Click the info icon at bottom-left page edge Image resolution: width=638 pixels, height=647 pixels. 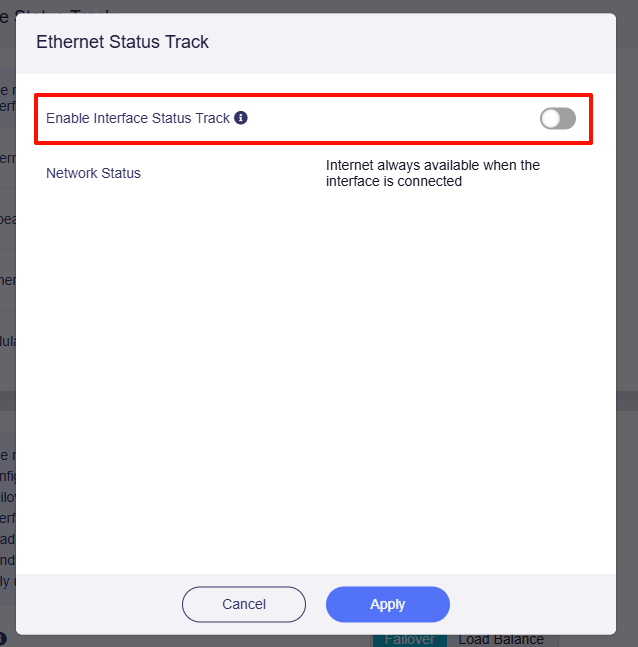pyautogui.click(x=3, y=638)
